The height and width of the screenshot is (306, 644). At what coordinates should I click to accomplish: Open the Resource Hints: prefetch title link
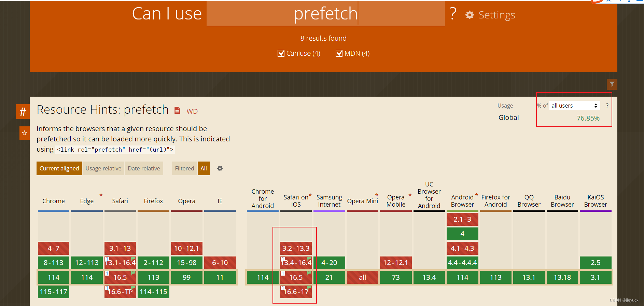point(102,110)
